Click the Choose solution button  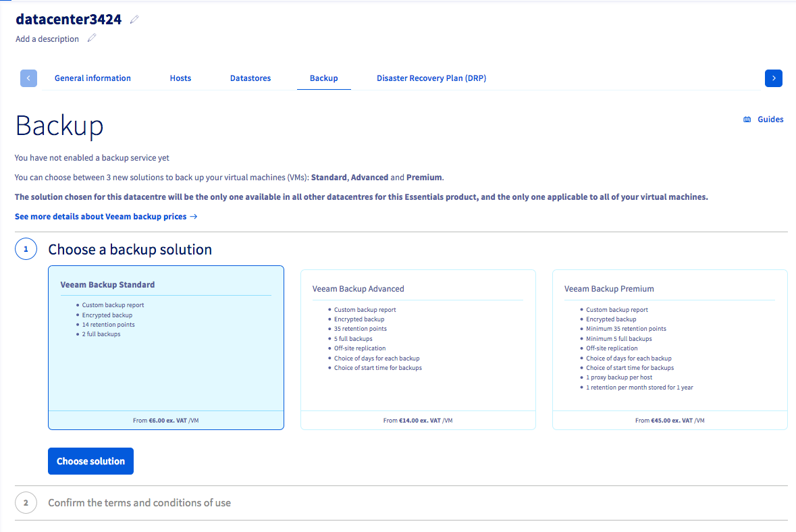coord(90,460)
